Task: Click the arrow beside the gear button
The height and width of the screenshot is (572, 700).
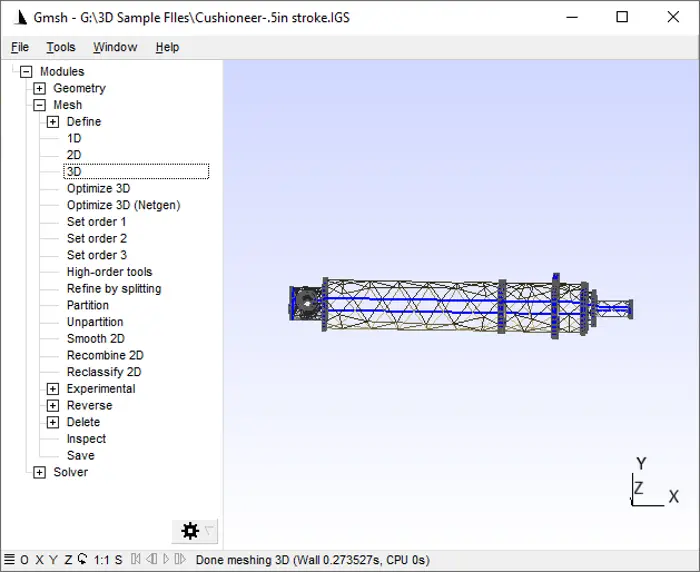Action: tap(209, 530)
